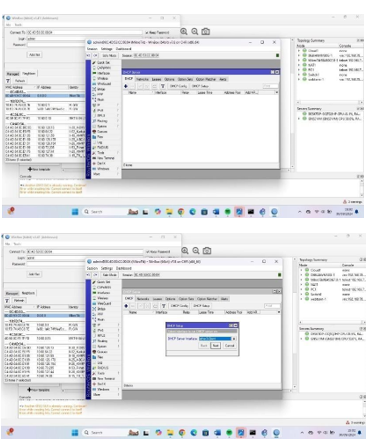Click camera screenshot icon in upper GNS3 toolbar

[206, 32]
